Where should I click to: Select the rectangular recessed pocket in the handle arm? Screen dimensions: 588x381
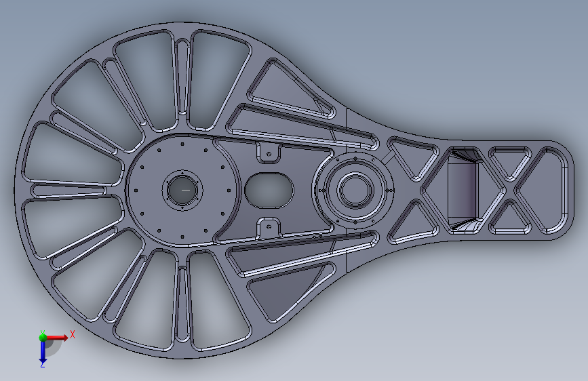point(463,190)
